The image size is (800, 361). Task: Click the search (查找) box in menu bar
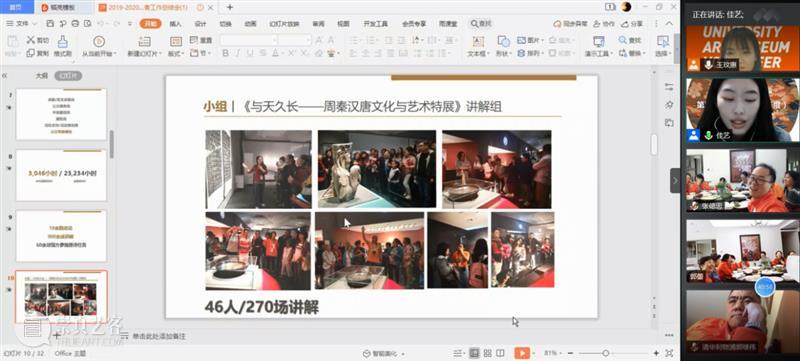point(481,23)
